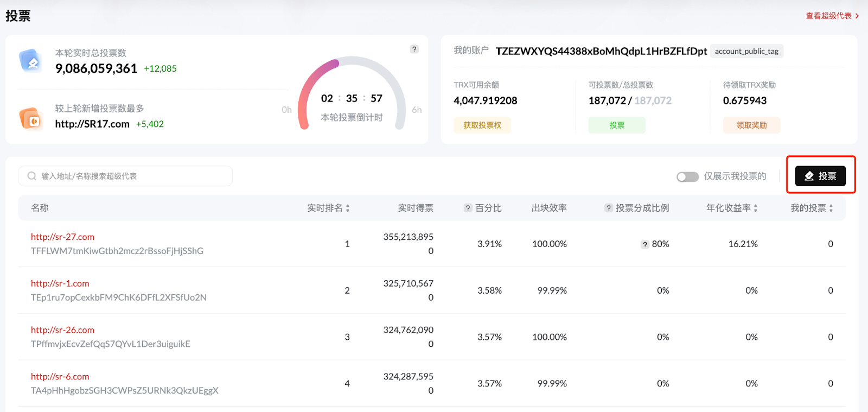Click 投票 page title
The image size is (868, 412).
click(x=18, y=16)
